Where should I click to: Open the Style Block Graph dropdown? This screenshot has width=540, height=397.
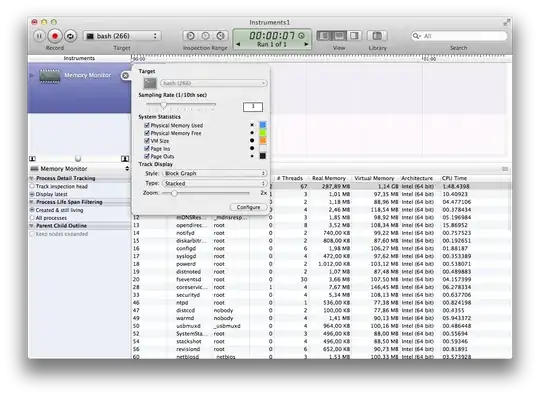(215, 173)
